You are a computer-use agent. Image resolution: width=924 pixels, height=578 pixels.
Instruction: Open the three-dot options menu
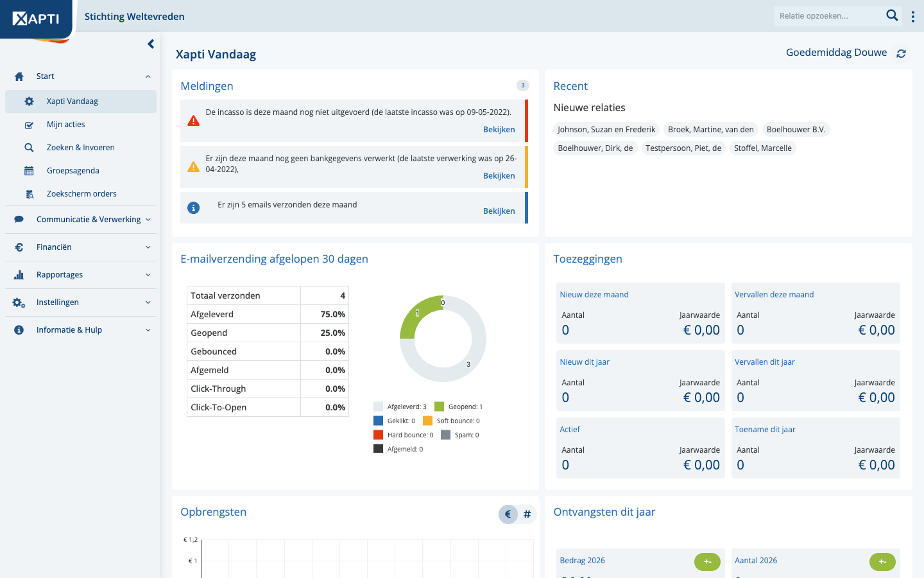(x=913, y=17)
